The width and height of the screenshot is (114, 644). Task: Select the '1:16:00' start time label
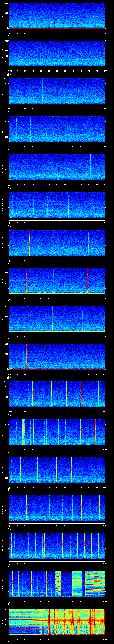click(x=9, y=639)
